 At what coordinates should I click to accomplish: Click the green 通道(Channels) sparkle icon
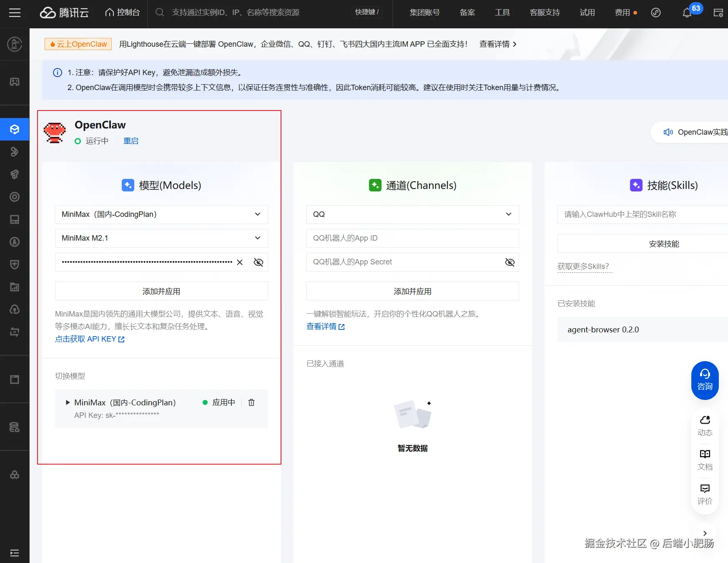(375, 185)
